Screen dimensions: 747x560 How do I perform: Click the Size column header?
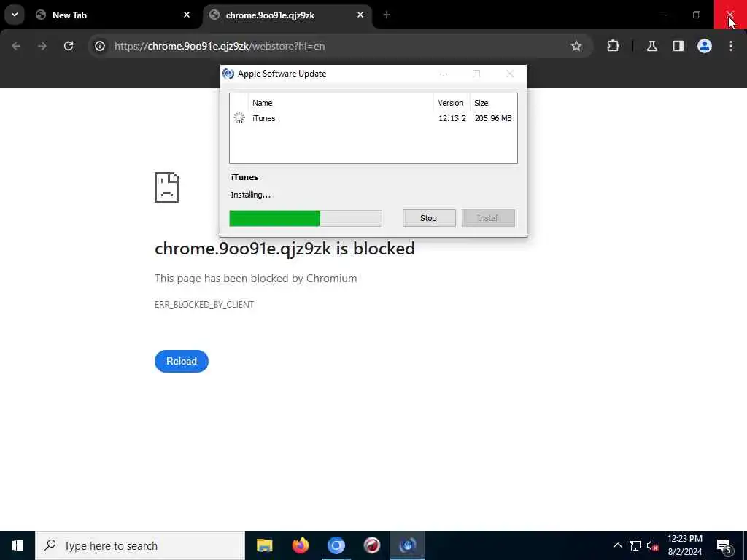coord(492,103)
